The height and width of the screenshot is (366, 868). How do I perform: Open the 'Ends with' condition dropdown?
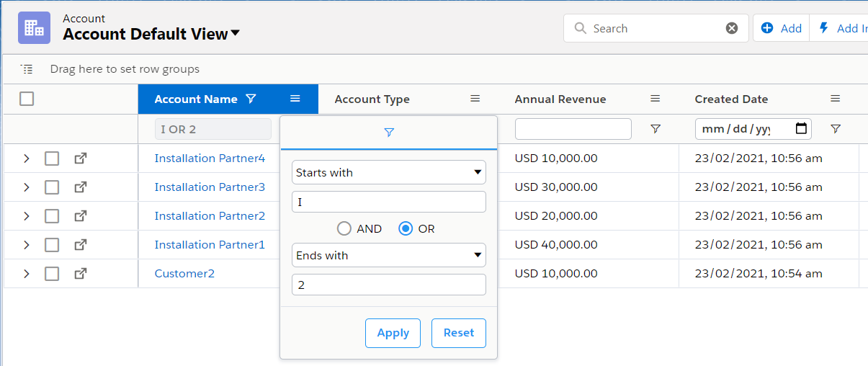tap(388, 255)
